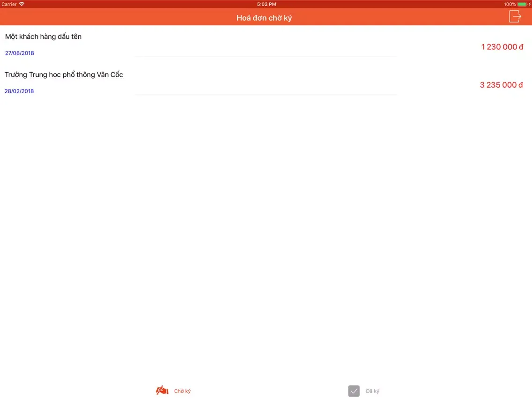
Task: Click the 5:02 PM clock
Action: click(x=266, y=4)
